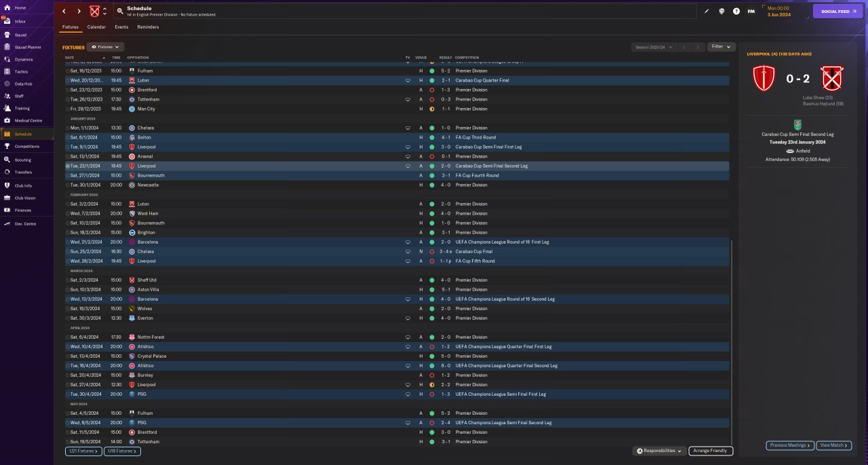
Task: Switch to the Events tab
Action: point(121,27)
